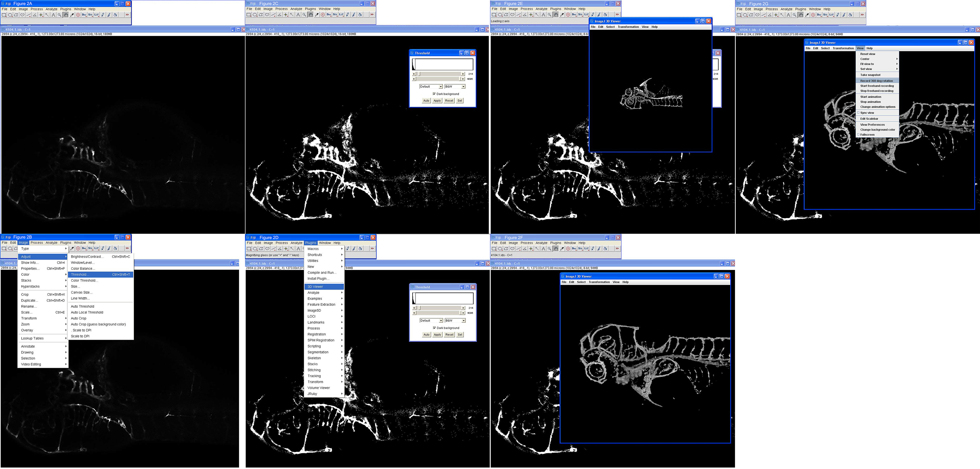Screen dimensions: 980x469
Task: Select the Flood Fill tool in Figure 2G
Action: [x=850, y=15]
